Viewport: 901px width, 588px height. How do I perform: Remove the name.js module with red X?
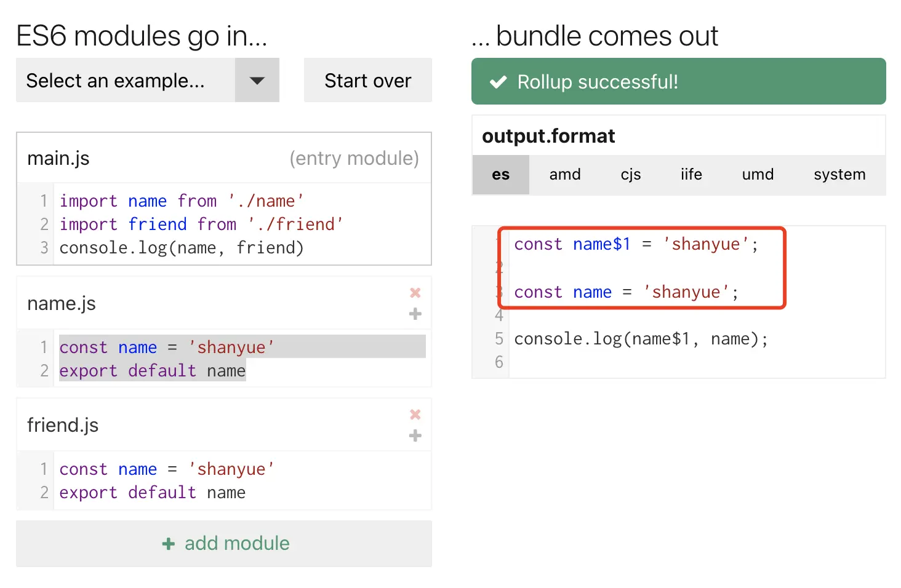point(415,293)
